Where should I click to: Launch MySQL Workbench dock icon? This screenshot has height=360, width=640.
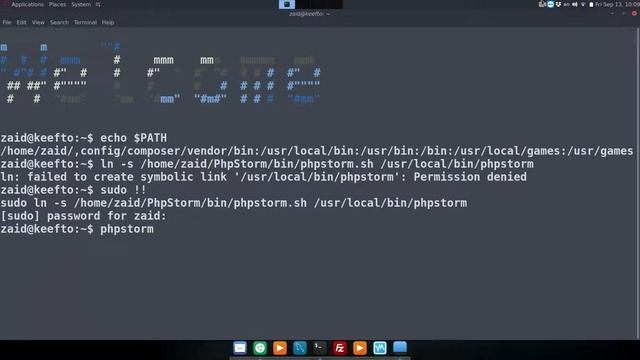point(300,348)
